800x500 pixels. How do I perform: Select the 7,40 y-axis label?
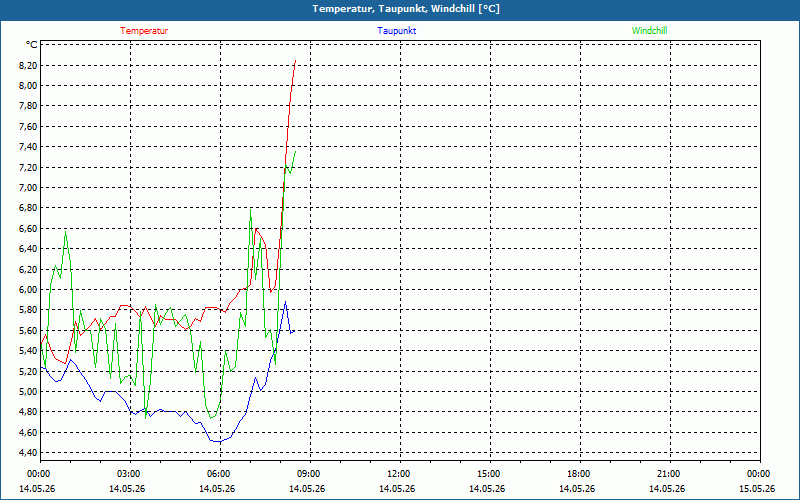[x=29, y=147]
